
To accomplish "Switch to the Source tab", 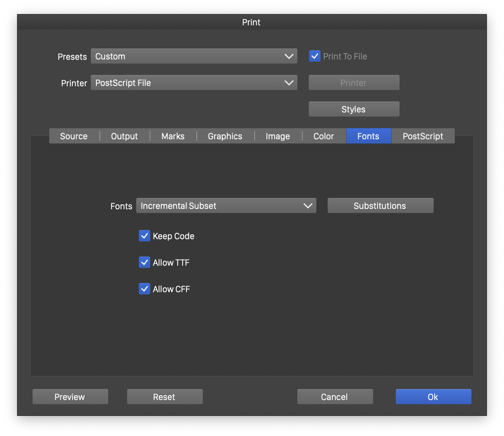I will coord(74,136).
